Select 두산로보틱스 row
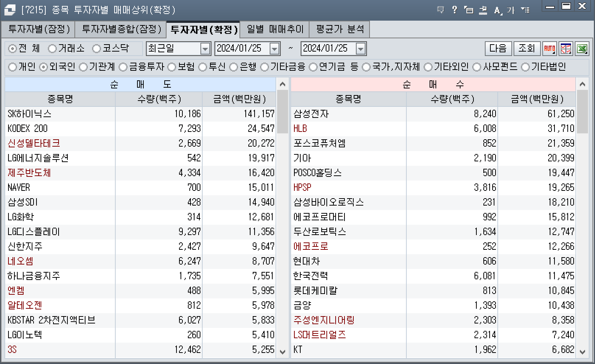The image size is (595, 364). pos(433,232)
